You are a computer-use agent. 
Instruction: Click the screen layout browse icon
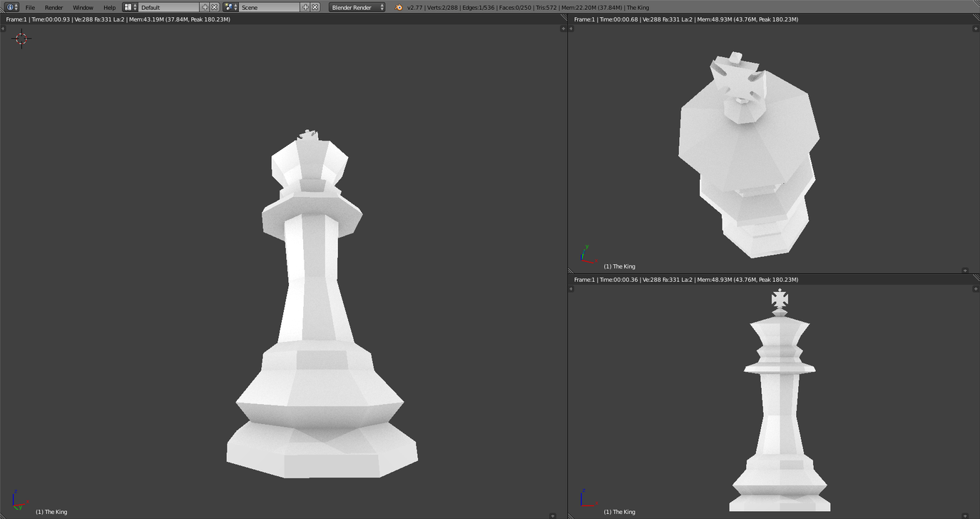pyautogui.click(x=131, y=7)
